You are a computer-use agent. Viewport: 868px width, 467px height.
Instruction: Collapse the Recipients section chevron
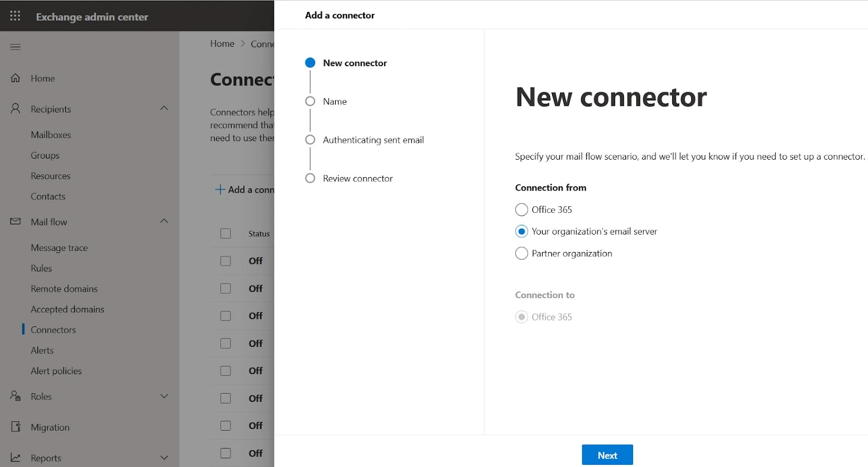164,108
